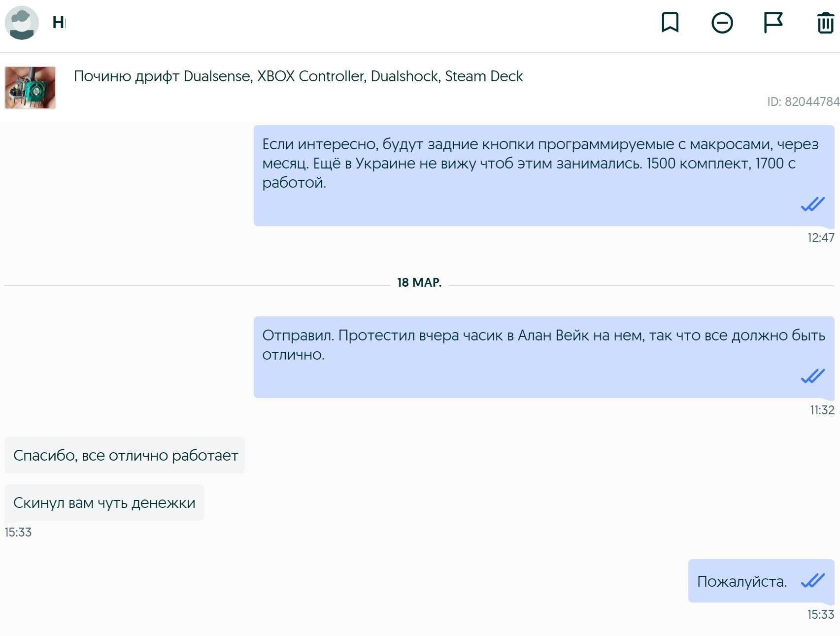Click the 15:33 timestamp below 'Пожалуйста.'
Image resolution: width=840 pixels, height=636 pixels.
[821, 614]
